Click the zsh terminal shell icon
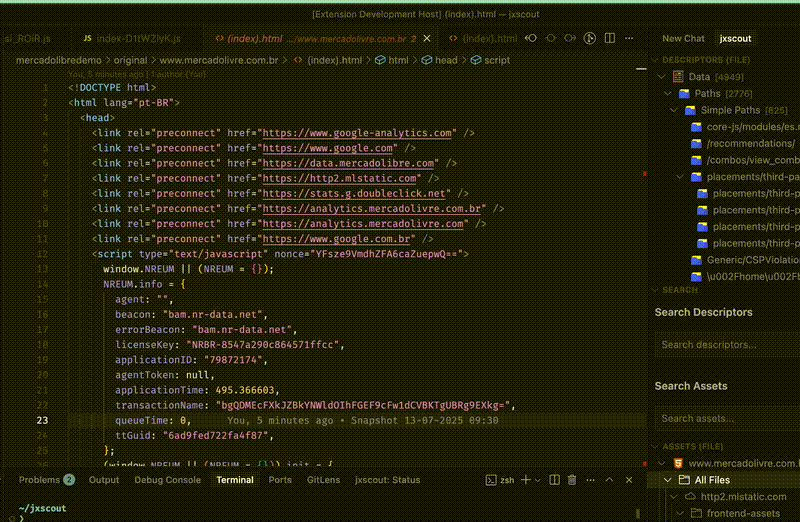 point(491,480)
